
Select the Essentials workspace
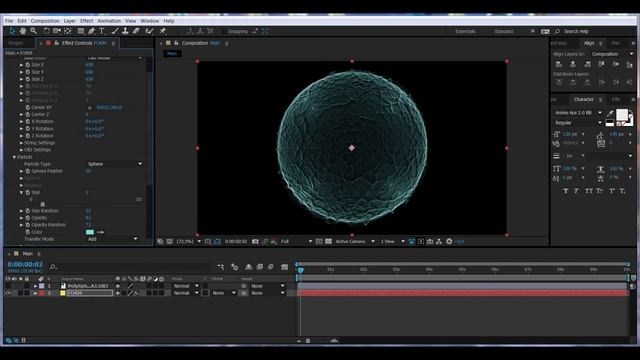point(465,31)
